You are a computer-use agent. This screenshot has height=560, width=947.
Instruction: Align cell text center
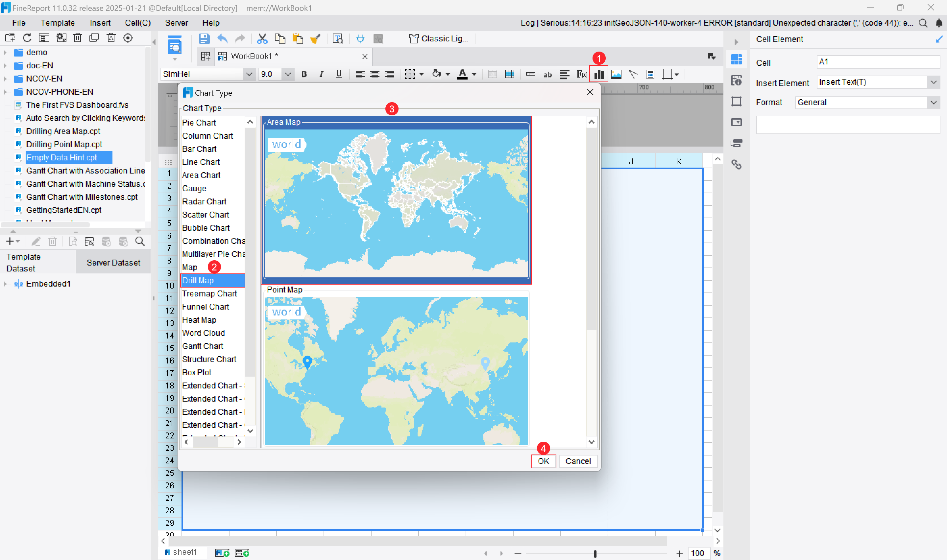pos(375,74)
